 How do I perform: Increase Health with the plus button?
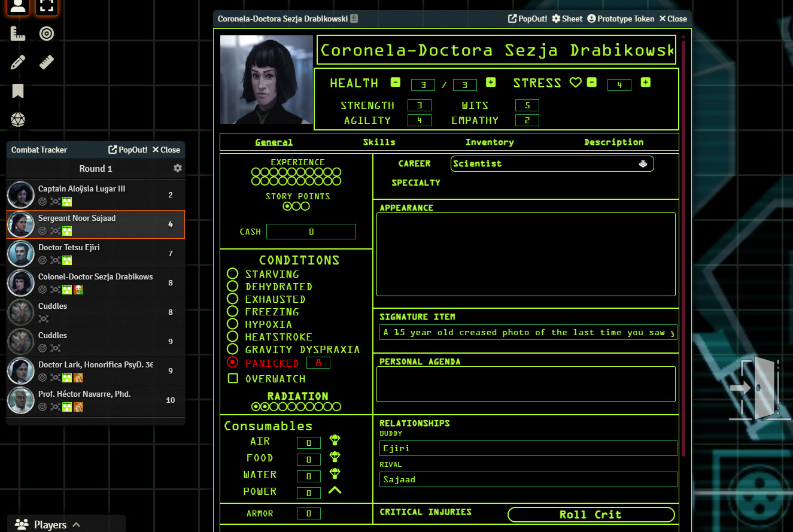tap(491, 83)
